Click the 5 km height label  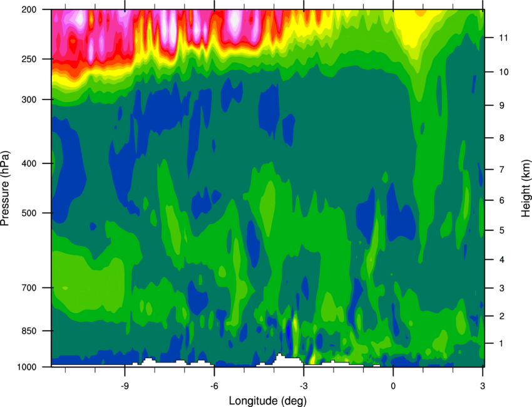[x=502, y=230]
